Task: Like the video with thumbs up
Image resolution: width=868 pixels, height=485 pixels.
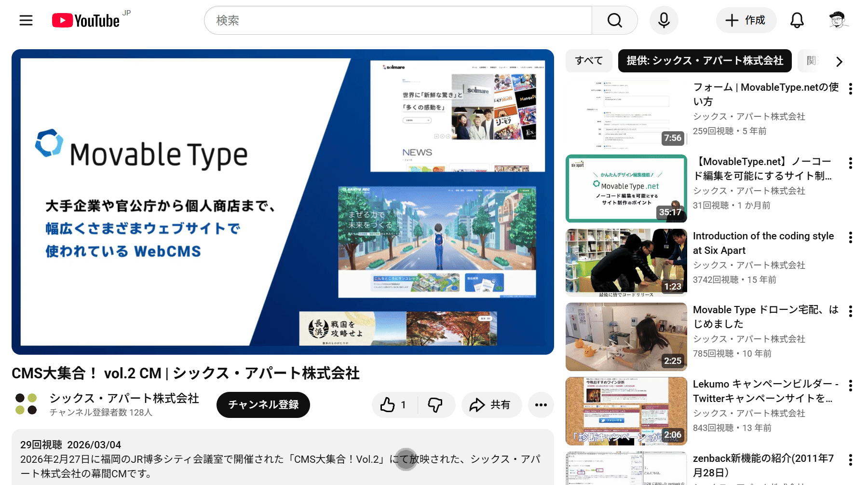Action: click(x=394, y=405)
